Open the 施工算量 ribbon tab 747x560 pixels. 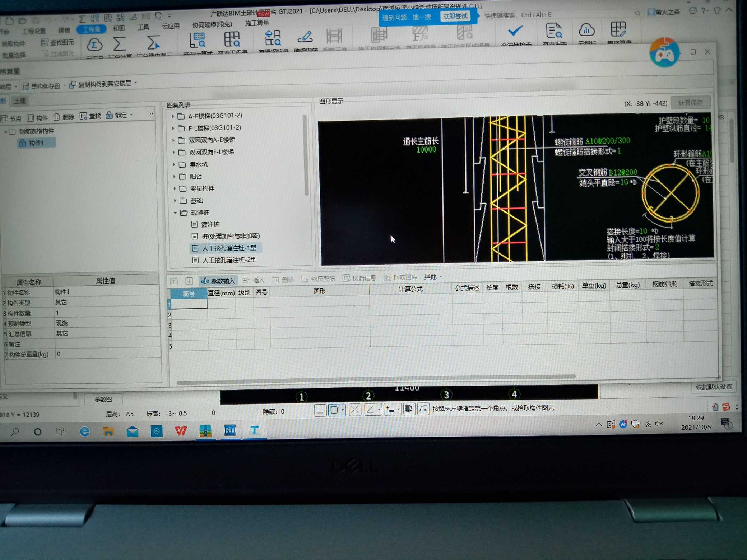pyautogui.click(x=257, y=23)
